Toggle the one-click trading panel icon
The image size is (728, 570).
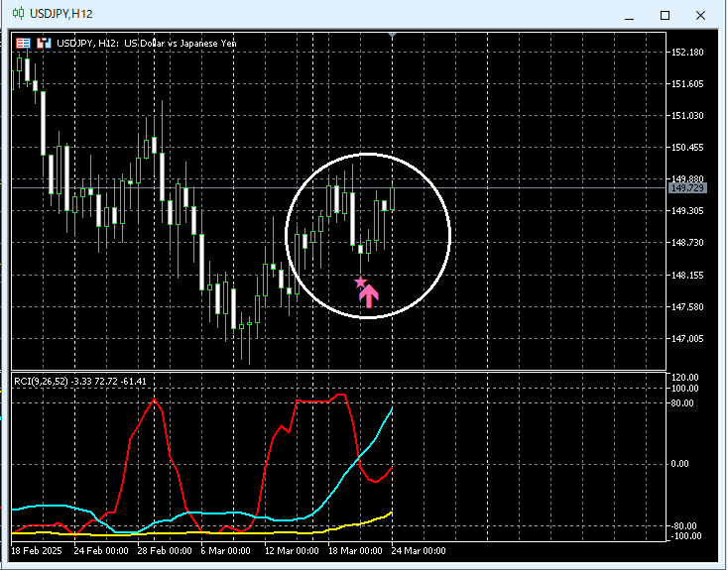pyautogui.click(x=44, y=44)
